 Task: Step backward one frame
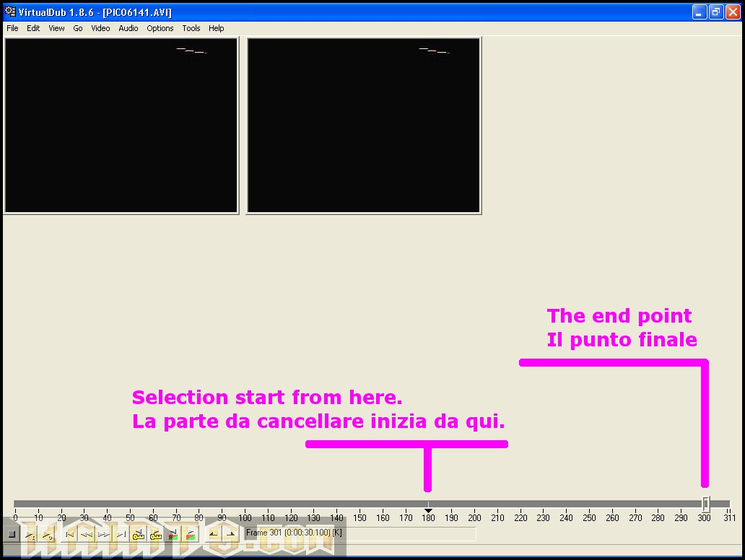(x=87, y=534)
